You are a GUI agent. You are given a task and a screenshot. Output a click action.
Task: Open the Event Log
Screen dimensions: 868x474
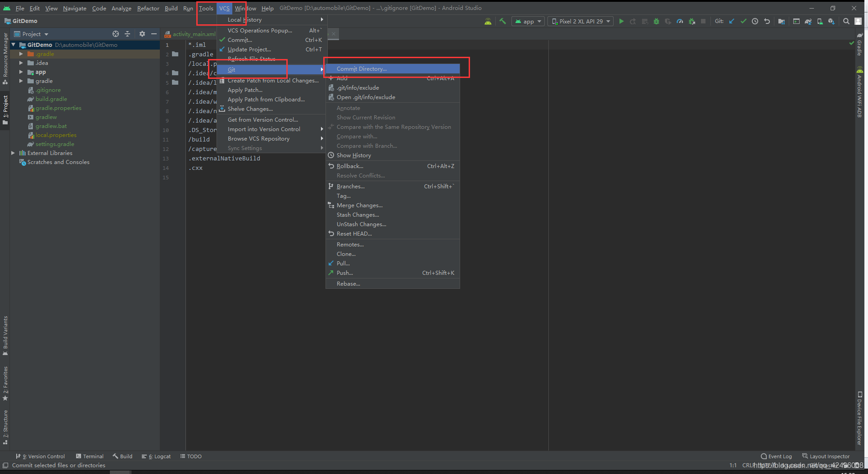[x=776, y=456]
